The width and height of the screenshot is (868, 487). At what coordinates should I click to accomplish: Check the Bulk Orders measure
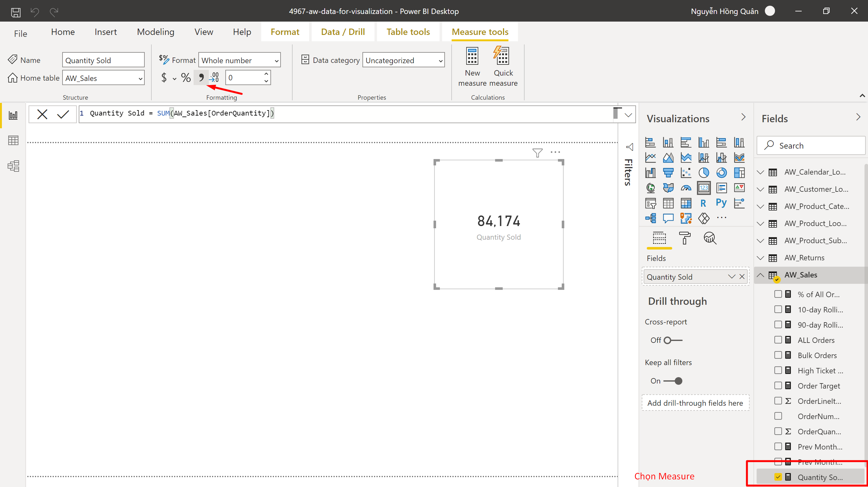tap(778, 355)
